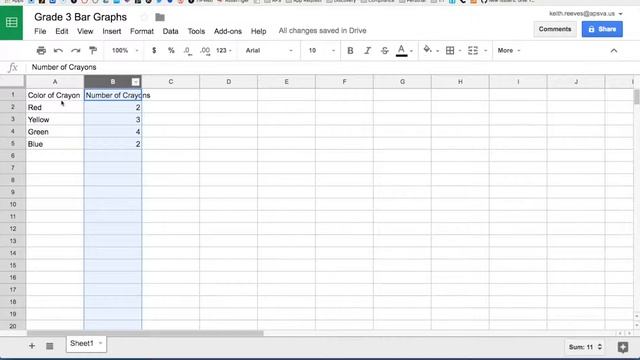Increase decimal places
Viewport: 640px width, 360px height.
click(x=205, y=51)
